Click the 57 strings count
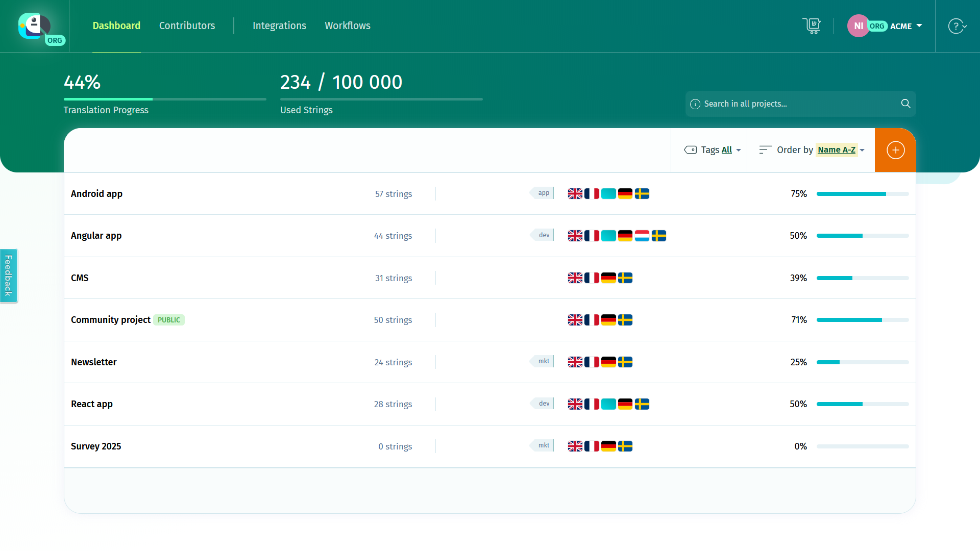 (394, 194)
